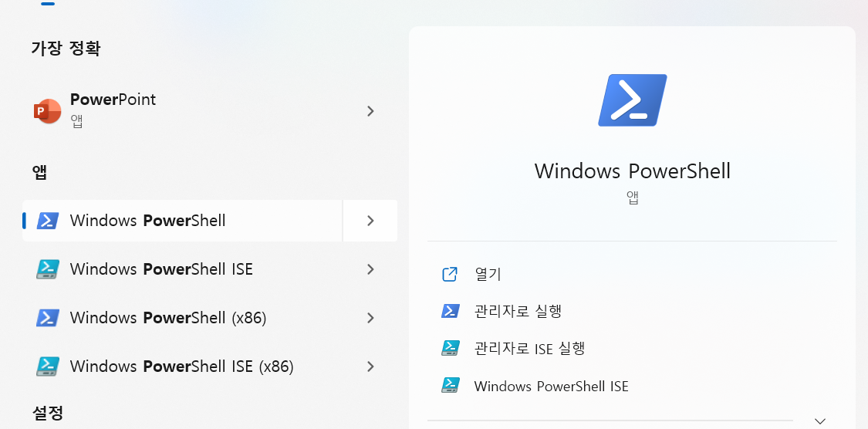Image resolution: width=868 pixels, height=429 pixels.
Task: Click the icon beside Windows PowerShell ISE action
Action: point(450,385)
